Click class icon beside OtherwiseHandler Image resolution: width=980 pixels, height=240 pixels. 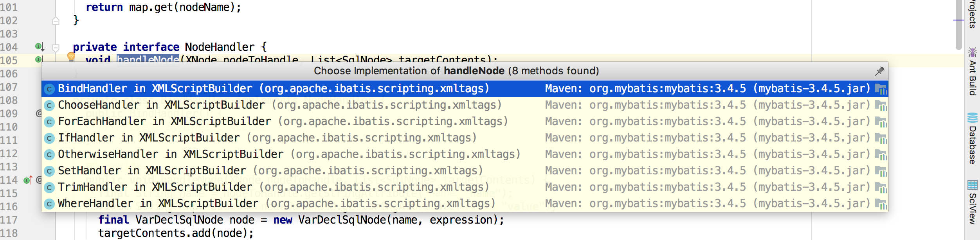coord(49,155)
